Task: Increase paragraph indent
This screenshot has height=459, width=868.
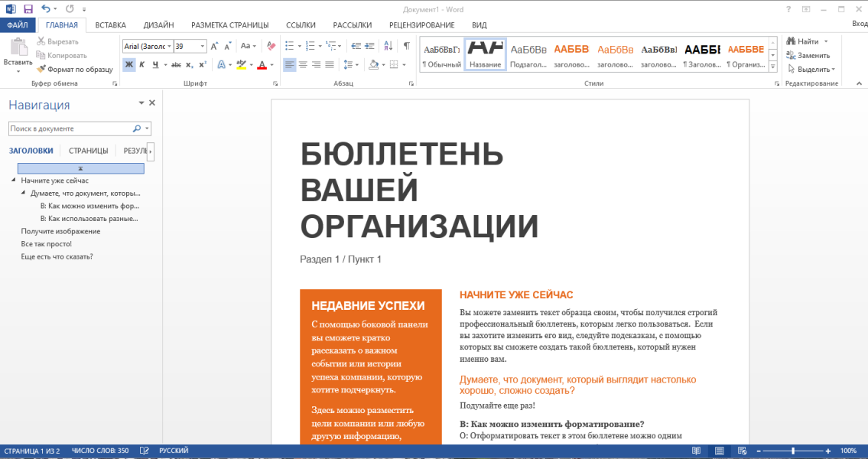Action: (x=369, y=47)
